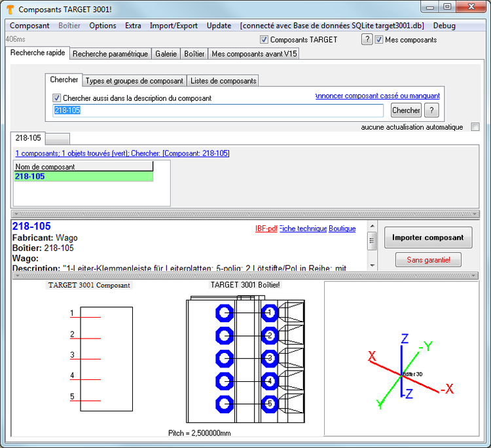Click the Chercher search button
This screenshot has width=491, height=448.
406,110
